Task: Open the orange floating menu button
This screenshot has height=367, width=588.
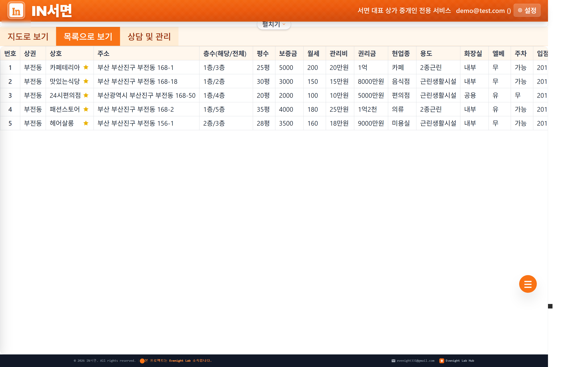Action: point(528,284)
